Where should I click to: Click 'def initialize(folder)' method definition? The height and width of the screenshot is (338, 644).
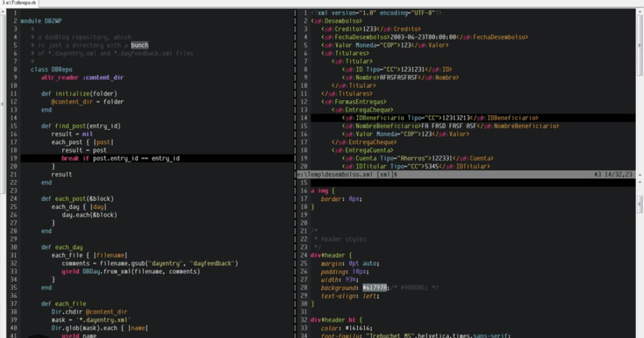79,94
